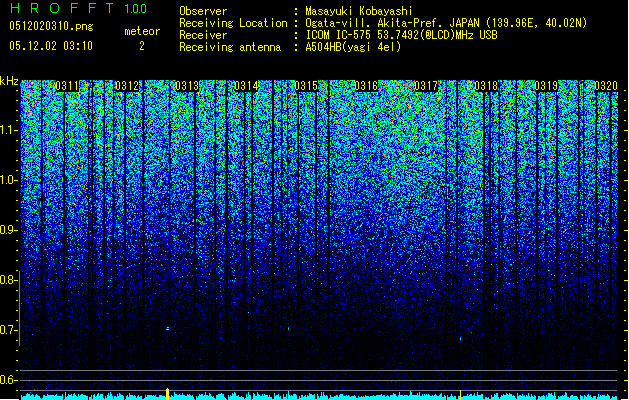
Task: Click the 0313 time marker
Action: (187, 86)
